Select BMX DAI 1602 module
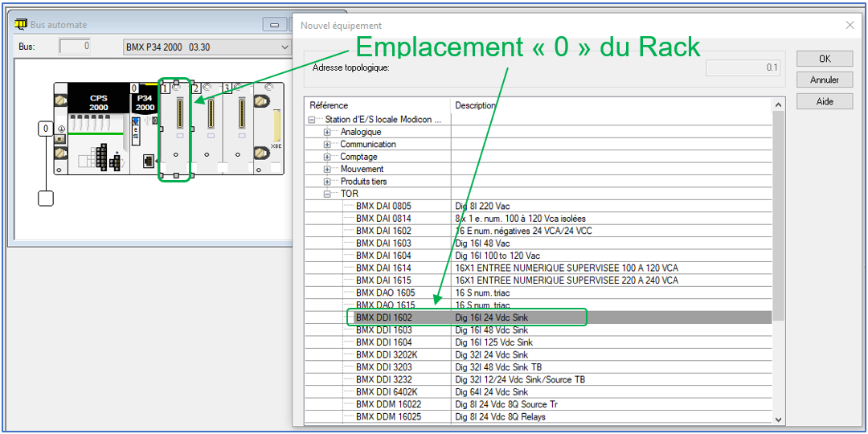Image resolution: width=868 pixels, height=434 pixels. (383, 231)
